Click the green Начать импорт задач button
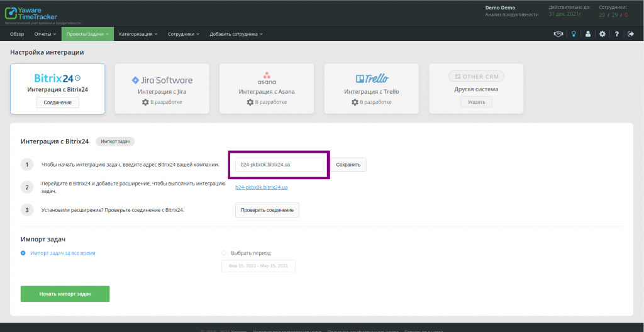The height and width of the screenshot is (332, 644). (x=65, y=294)
